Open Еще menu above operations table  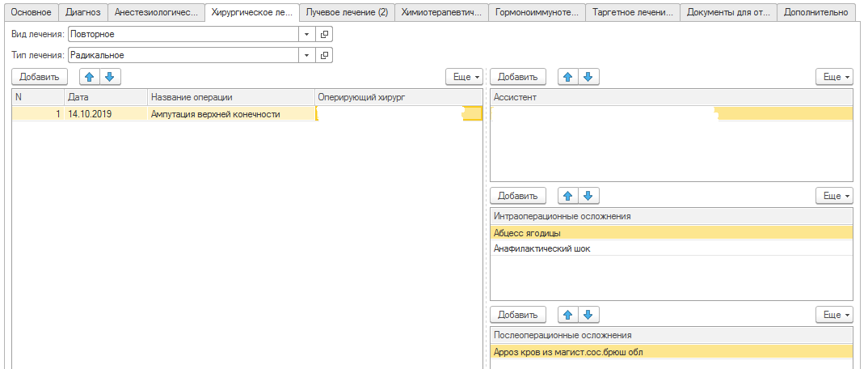point(465,77)
